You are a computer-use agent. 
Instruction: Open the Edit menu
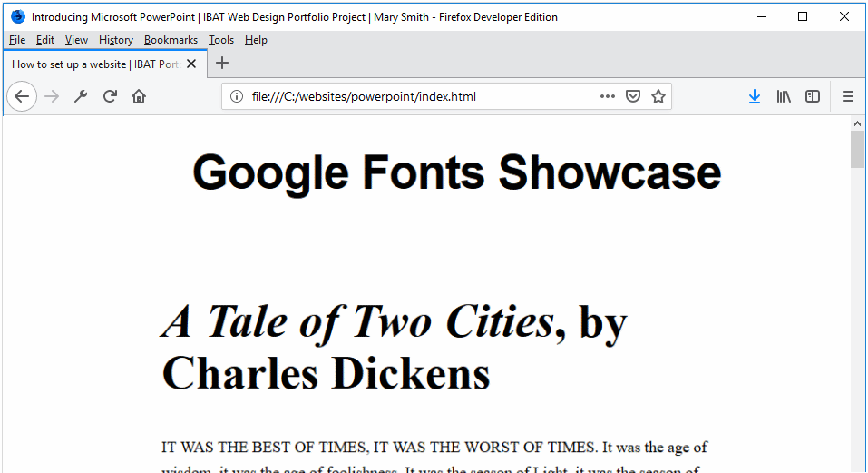pyautogui.click(x=44, y=40)
